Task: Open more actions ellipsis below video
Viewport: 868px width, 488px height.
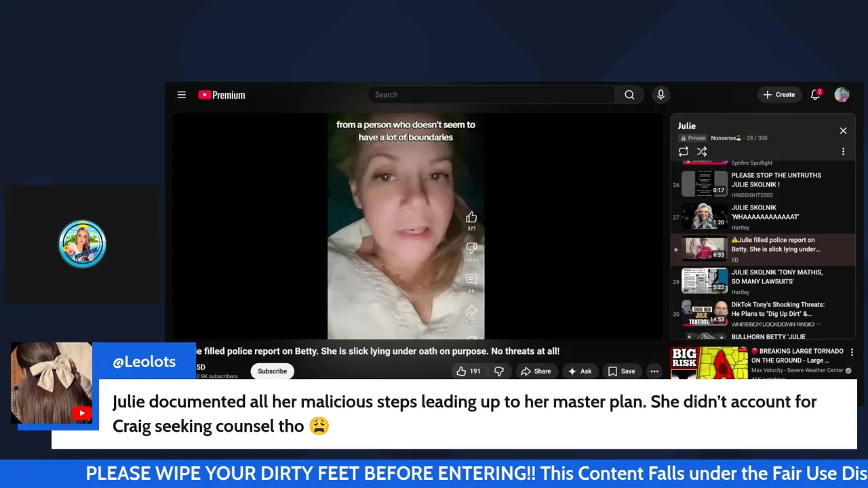Action: [654, 371]
